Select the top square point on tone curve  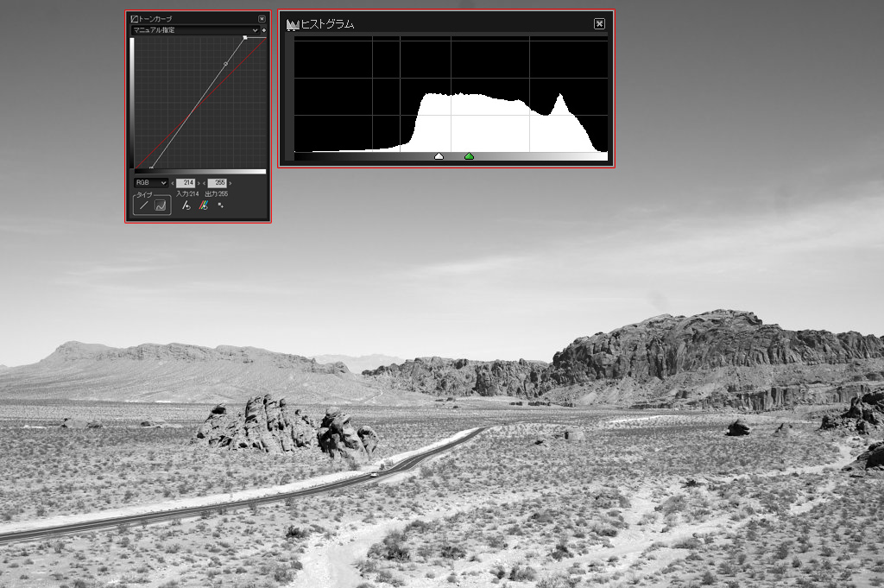tap(245, 38)
